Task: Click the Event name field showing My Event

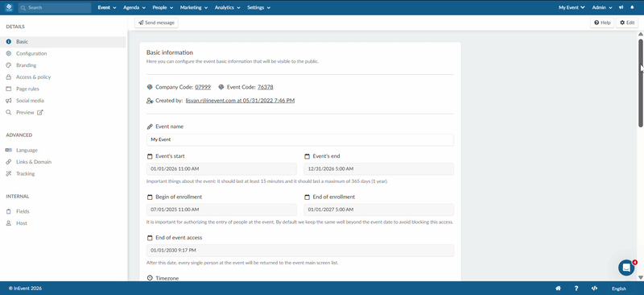Action: pos(300,139)
